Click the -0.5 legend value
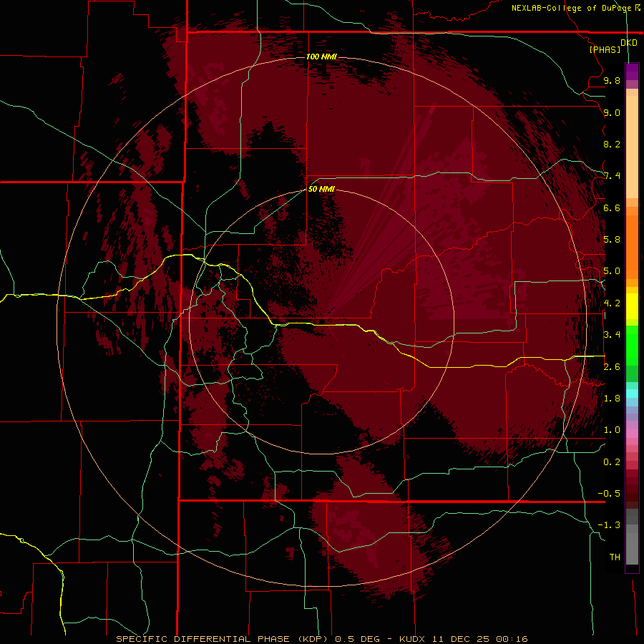 coord(609,493)
